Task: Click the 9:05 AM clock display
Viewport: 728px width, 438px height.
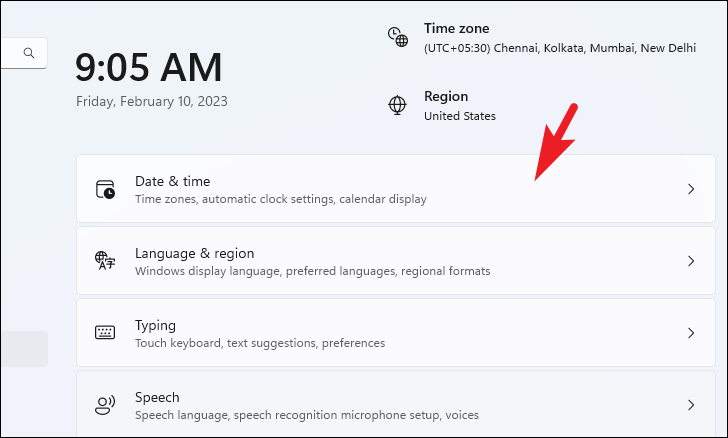Action: tap(149, 68)
